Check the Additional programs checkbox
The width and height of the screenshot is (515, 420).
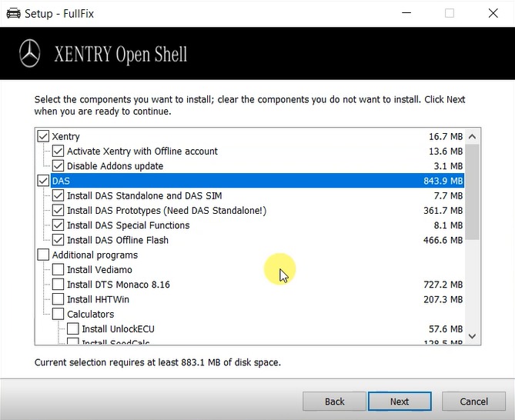point(43,255)
